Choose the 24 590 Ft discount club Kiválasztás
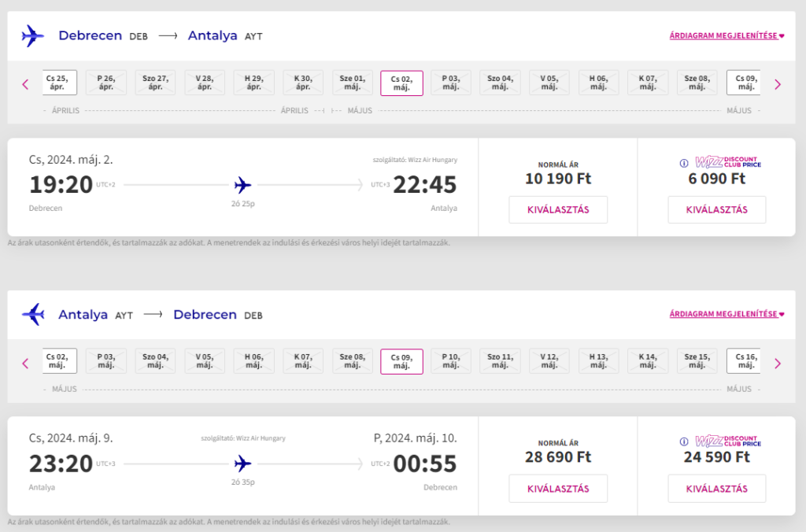The image size is (806, 532). 716,489
